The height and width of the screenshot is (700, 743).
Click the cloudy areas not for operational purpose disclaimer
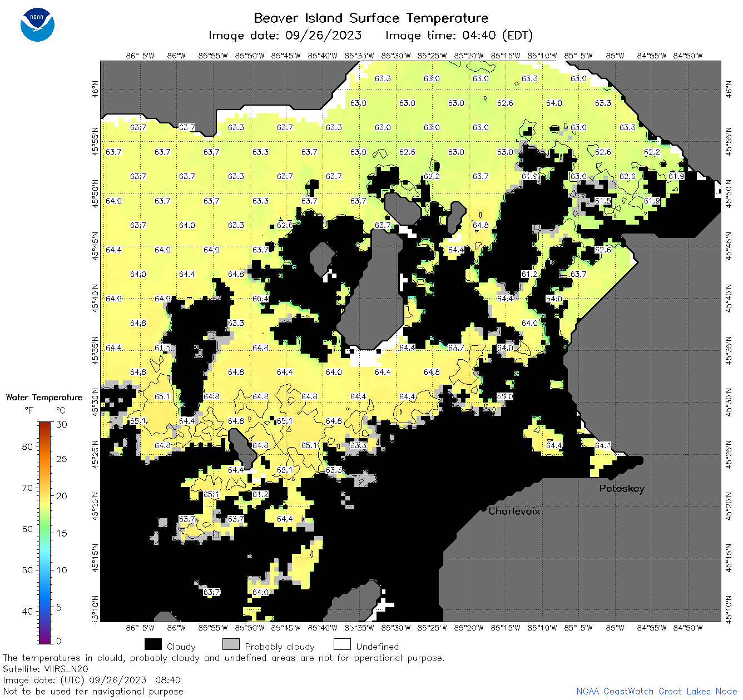(224, 658)
